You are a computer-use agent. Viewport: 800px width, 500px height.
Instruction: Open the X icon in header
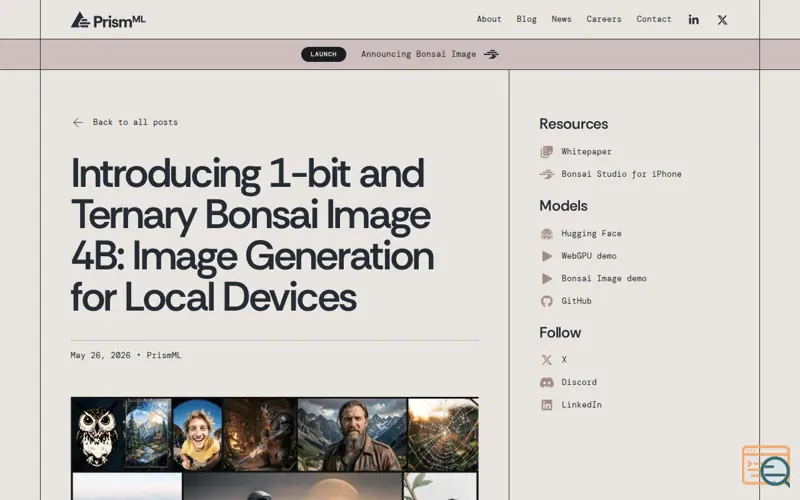(722, 19)
